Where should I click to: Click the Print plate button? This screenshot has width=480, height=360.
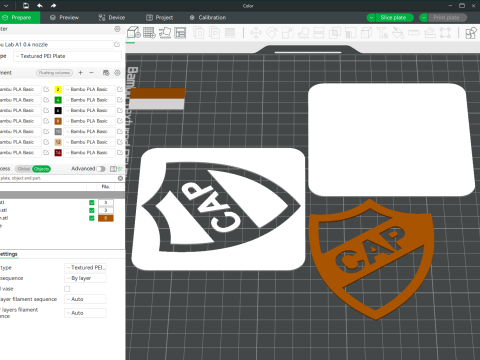pos(447,18)
